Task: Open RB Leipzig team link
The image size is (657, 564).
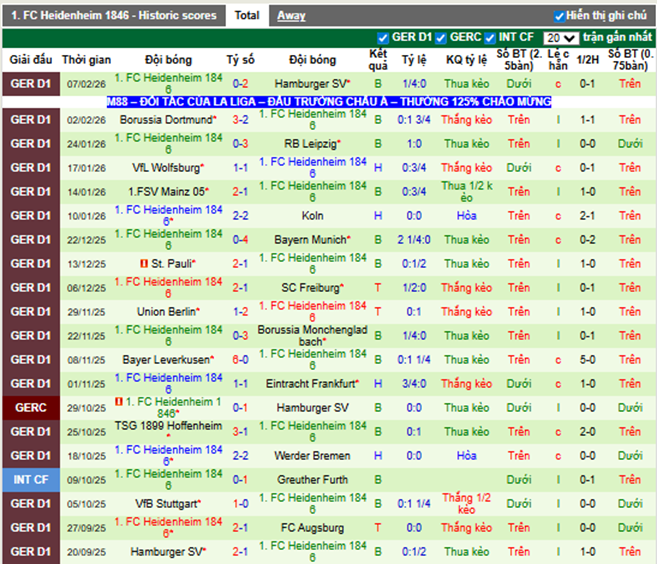Action: click(310, 144)
